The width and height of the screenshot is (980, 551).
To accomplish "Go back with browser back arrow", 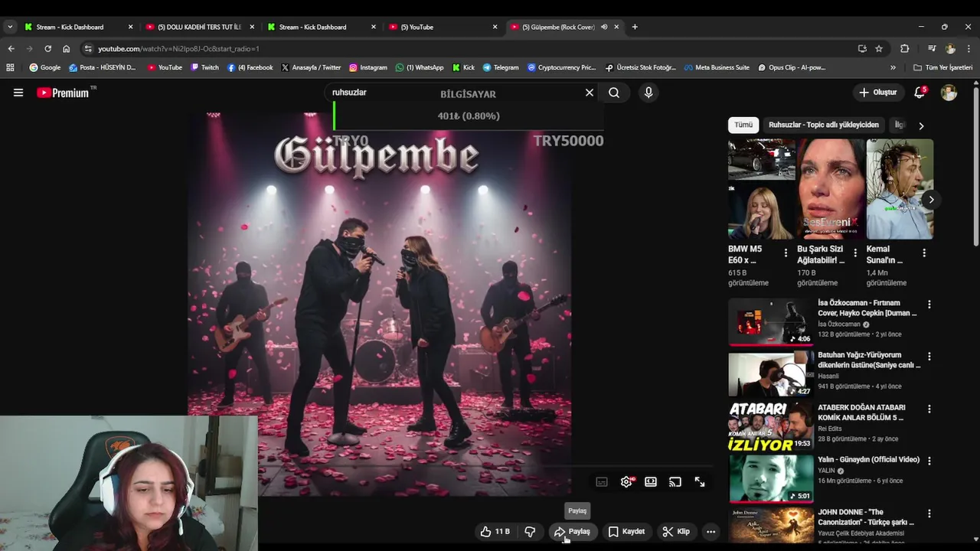I will click(x=11, y=48).
